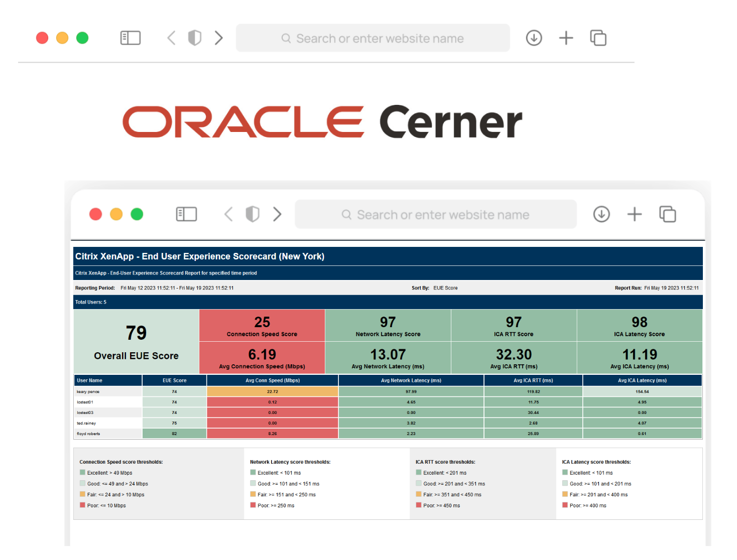Go forward in the inner browser window
Viewport: 737px width, 560px height.
tap(277, 214)
